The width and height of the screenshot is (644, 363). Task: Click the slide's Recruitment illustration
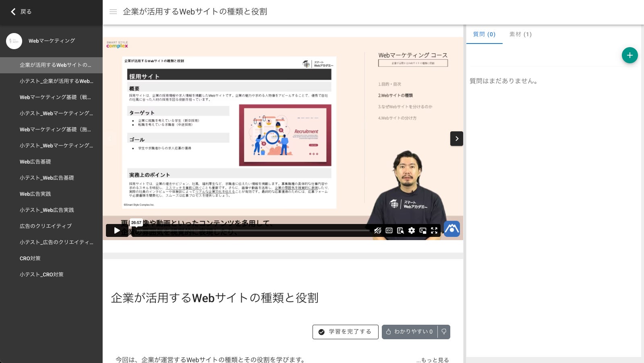point(285,135)
